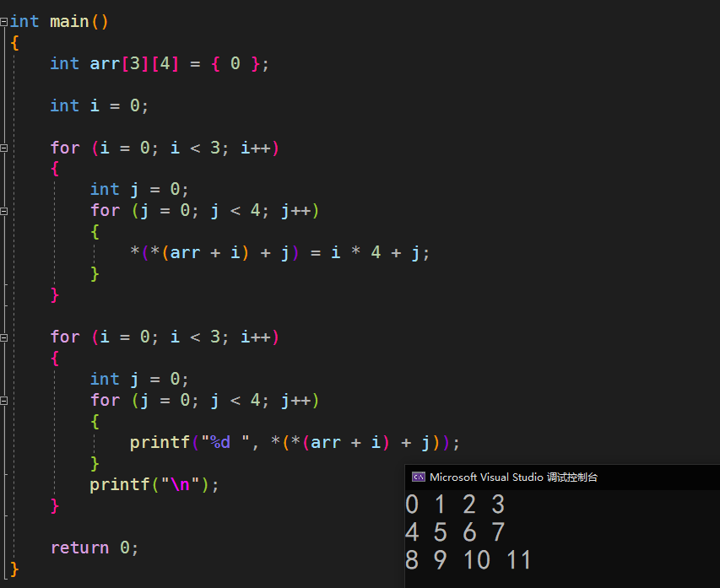Collapse the second outer for i loop above the printf code
This screenshot has height=588, width=720.
pyautogui.click(x=3, y=337)
